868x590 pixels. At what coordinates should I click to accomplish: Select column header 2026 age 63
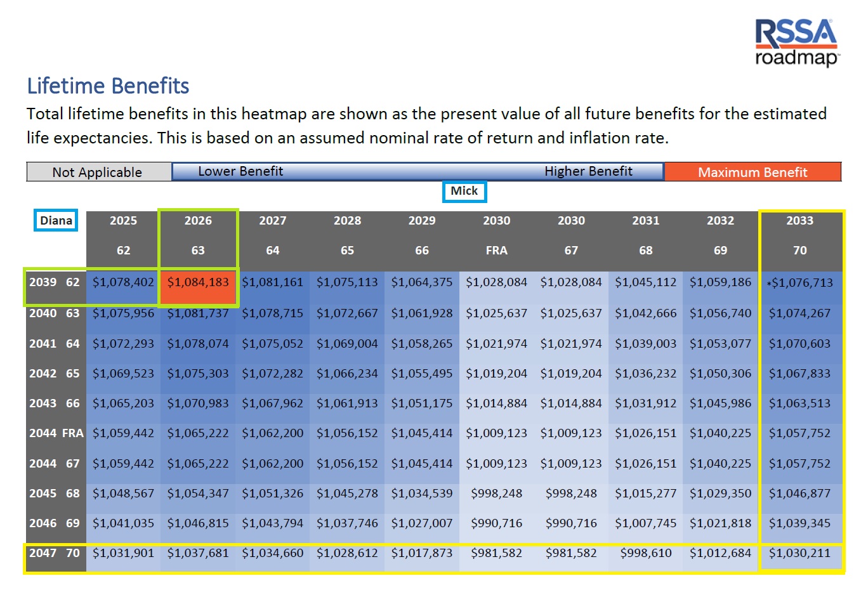pos(198,236)
